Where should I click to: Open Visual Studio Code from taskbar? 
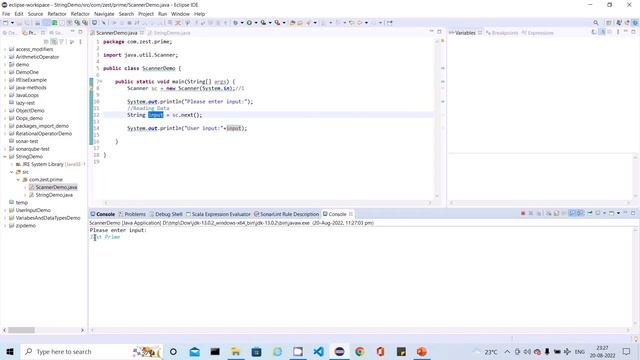(318, 351)
